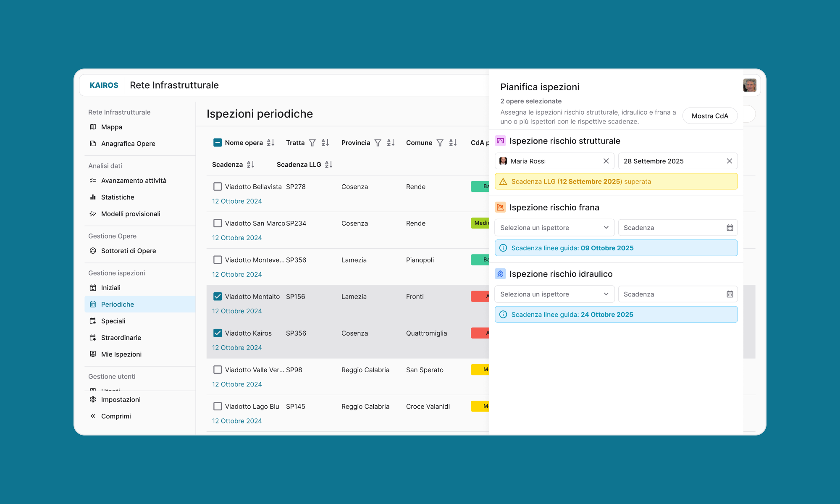Open calendar for rischio frana Scadenza

point(730,228)
